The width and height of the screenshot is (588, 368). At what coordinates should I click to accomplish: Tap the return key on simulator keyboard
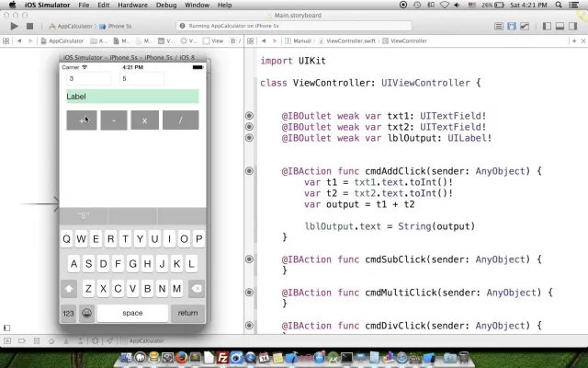[187, 313]
